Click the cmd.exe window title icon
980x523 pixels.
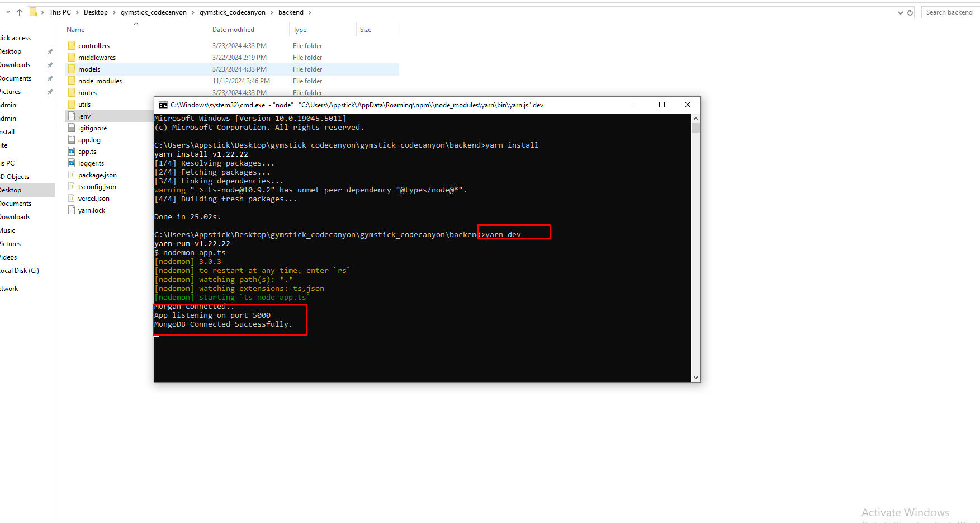pyautogui.click(x=163, y=105)
